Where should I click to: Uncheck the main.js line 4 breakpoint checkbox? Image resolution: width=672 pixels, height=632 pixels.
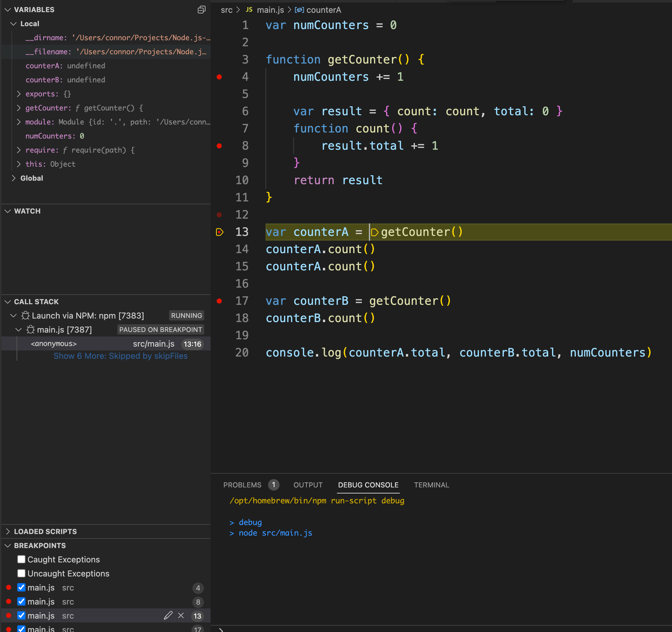(21, 587)
